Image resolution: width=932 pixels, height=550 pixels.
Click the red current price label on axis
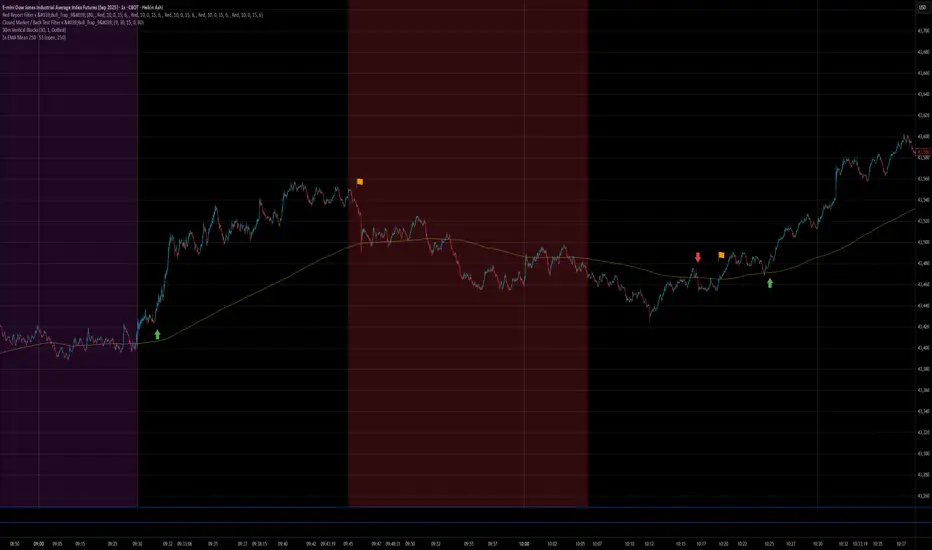point(924,152)
